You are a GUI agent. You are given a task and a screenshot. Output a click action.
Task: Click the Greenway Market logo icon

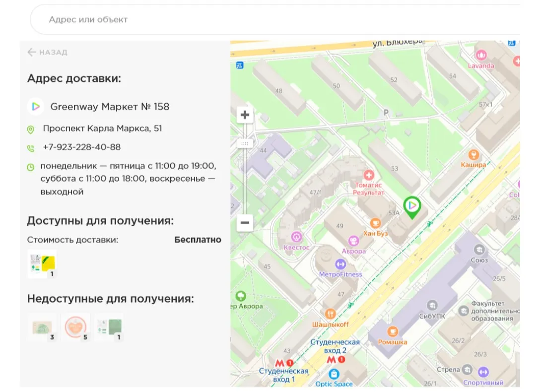coord(36,107)
